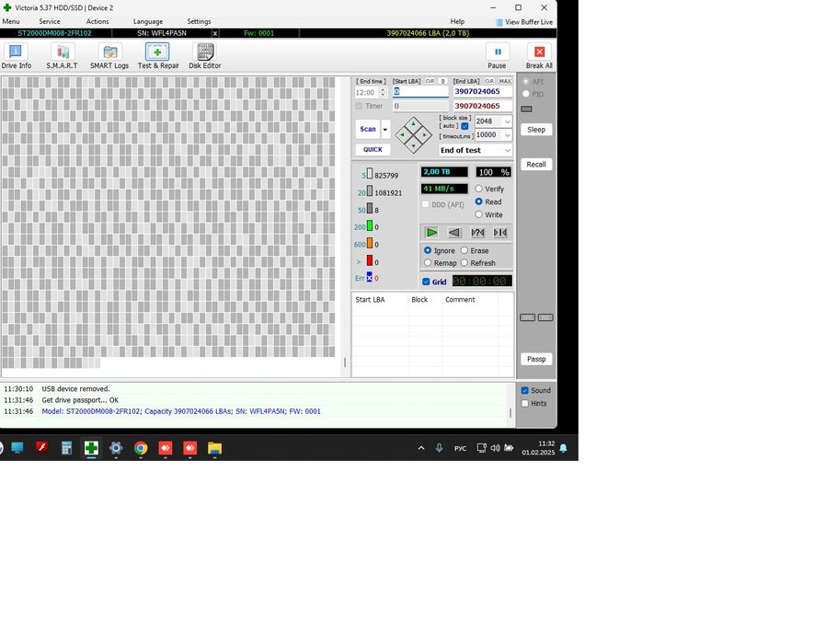
Task: Click View Buffer Live icon
Action: [x=499, y=22]
